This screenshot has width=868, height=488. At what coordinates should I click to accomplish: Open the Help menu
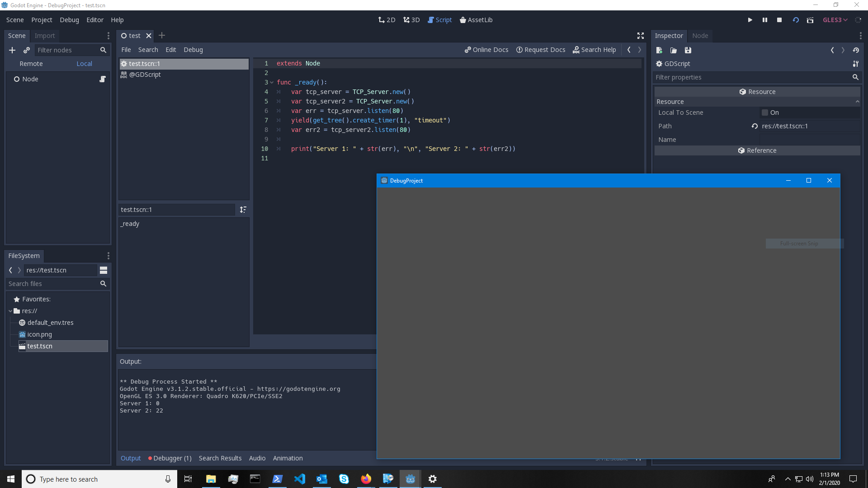click(x=117, y=20)
